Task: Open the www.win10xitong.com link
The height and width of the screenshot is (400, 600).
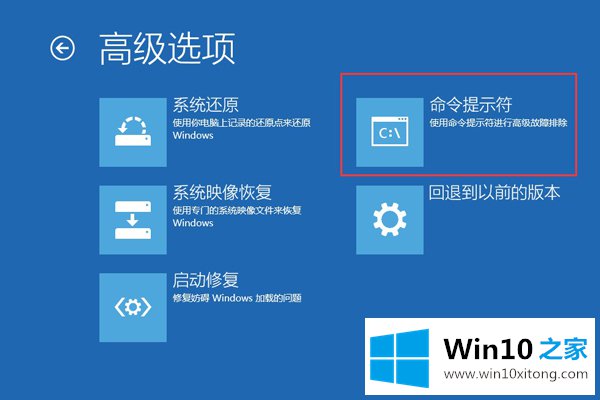Action: 516,374
